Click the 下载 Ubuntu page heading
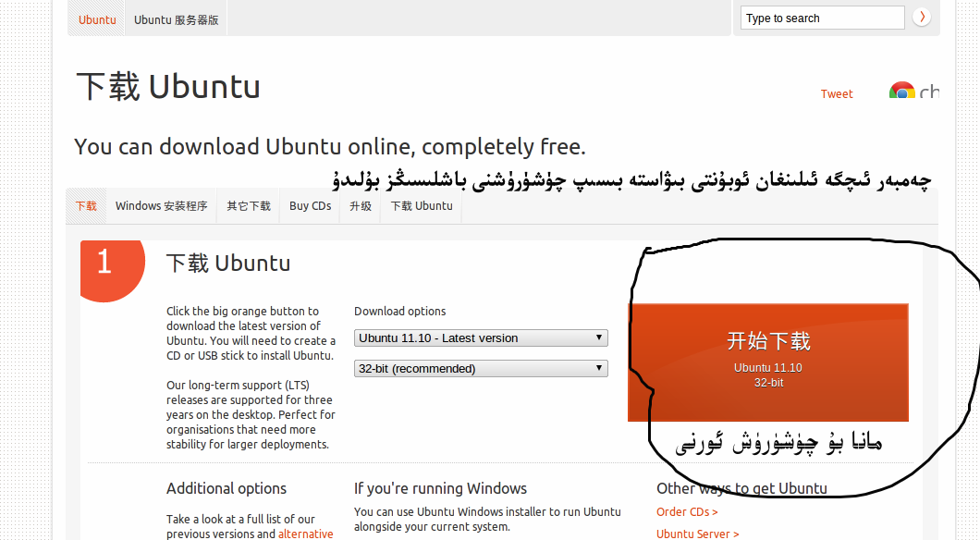The width and height of the screenshot is (980, 540). [168, 86]
